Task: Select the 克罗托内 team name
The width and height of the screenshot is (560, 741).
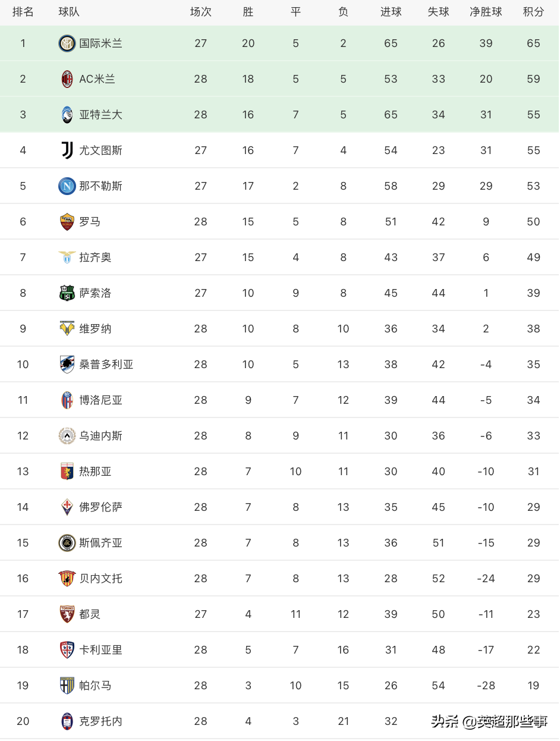Action: tap(101, 721)
